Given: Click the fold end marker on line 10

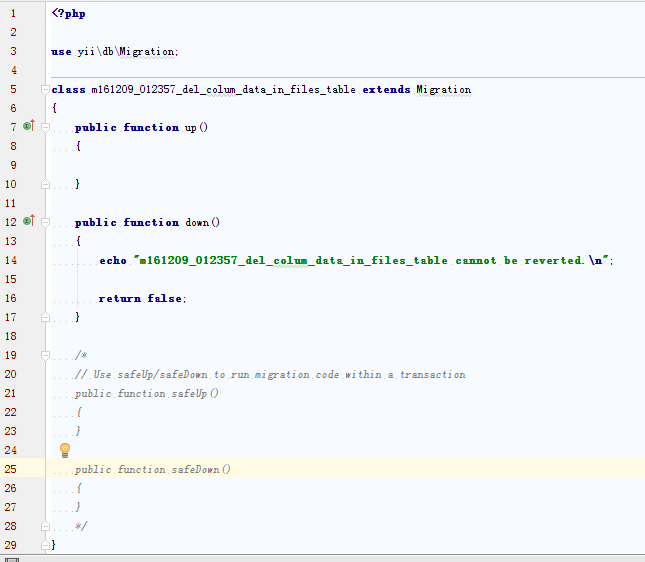Looking at the screenshot, I should pos(45,184).
